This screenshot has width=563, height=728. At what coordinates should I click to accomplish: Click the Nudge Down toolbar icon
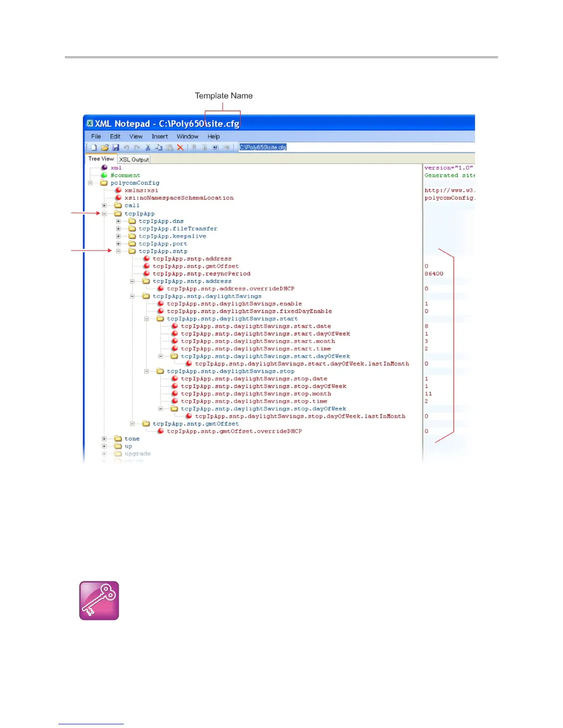point(205,148)
